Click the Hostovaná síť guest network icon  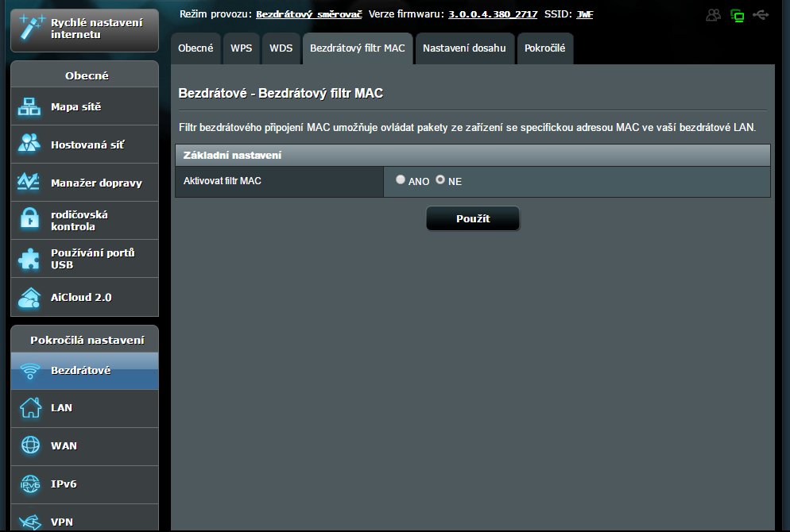(x=29, y=145)
